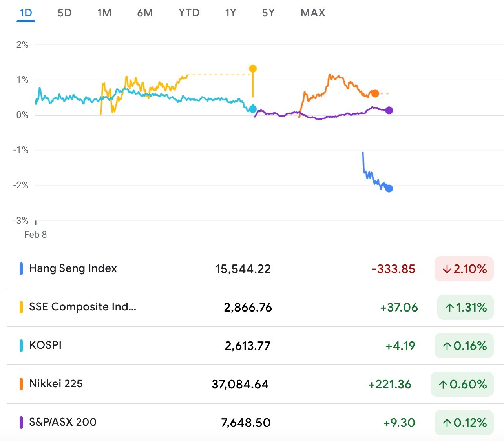Viewport: 504px width, 441px height.
Task: Click the Hang Seng price 15,544.22
Action: (243, 269)
